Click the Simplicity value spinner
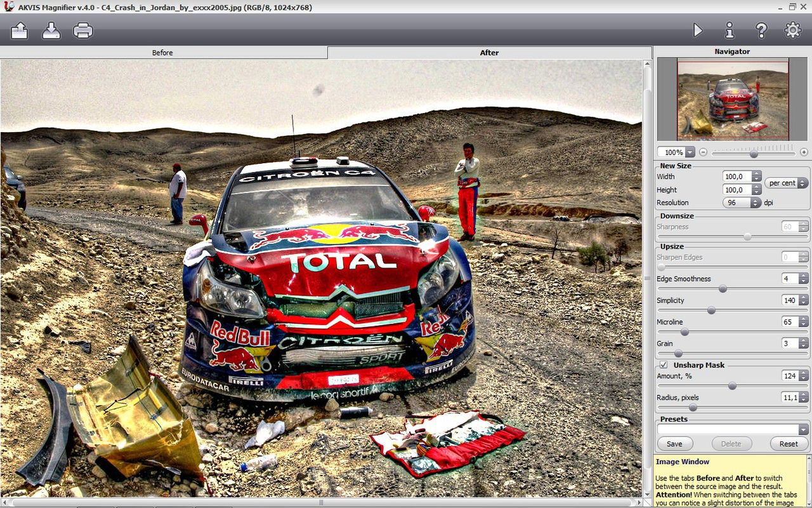This screenshot has height=508, width=812. pos(804,300)
